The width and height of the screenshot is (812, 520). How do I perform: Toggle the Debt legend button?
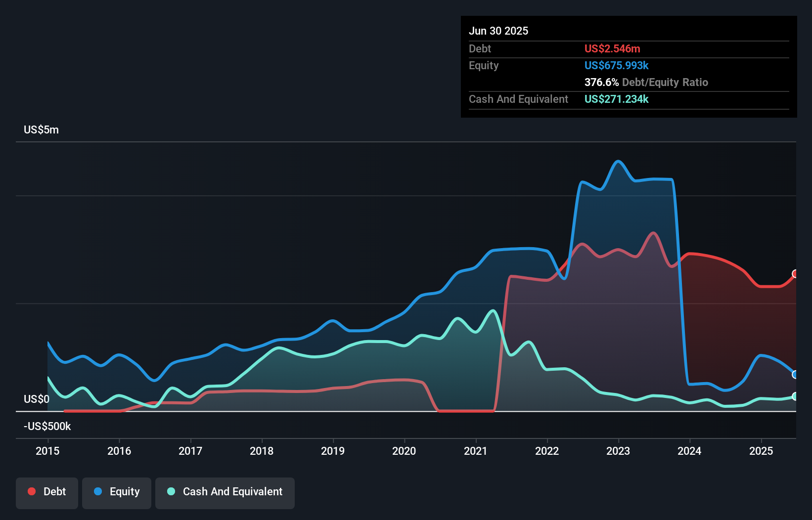click(x=47, y=493)
